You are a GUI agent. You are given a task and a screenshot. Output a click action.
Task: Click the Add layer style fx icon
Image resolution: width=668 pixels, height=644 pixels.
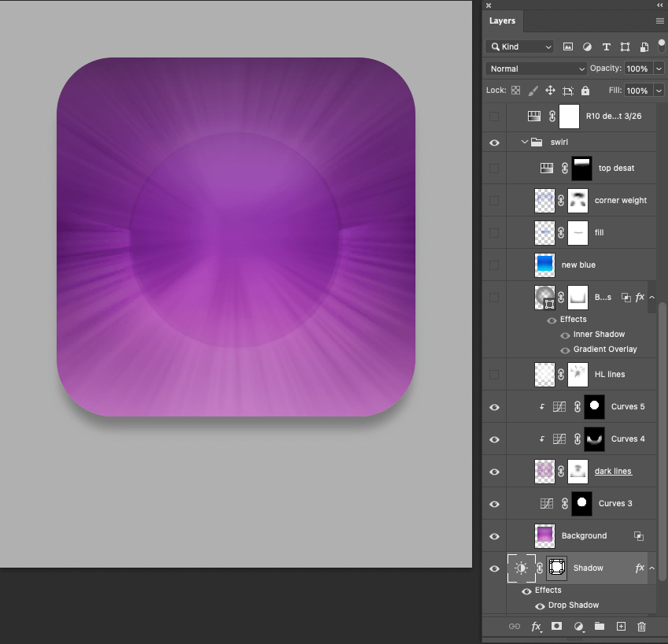coord(536,627)
